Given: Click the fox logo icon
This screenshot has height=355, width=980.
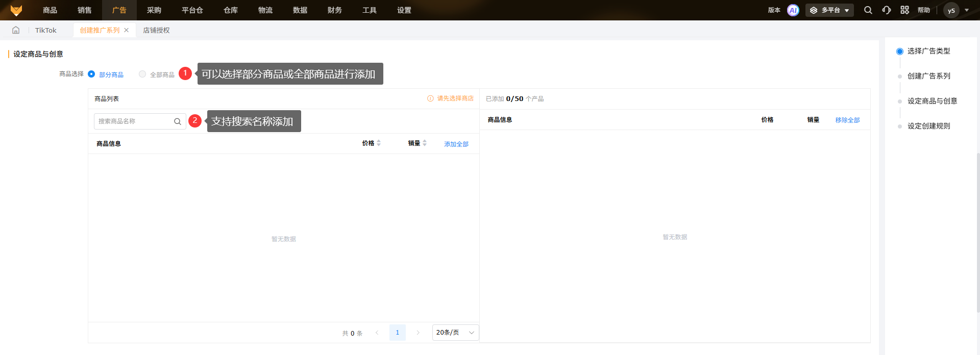Looking at the screenshot, I should coord(16,10).
